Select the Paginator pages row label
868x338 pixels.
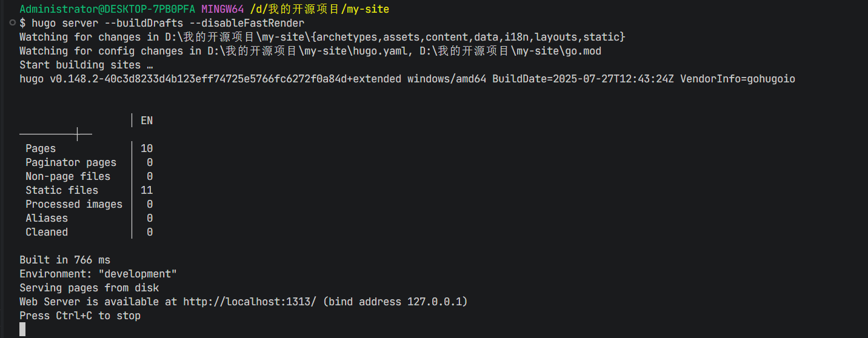pyautogui.click(x=71, y=162)
